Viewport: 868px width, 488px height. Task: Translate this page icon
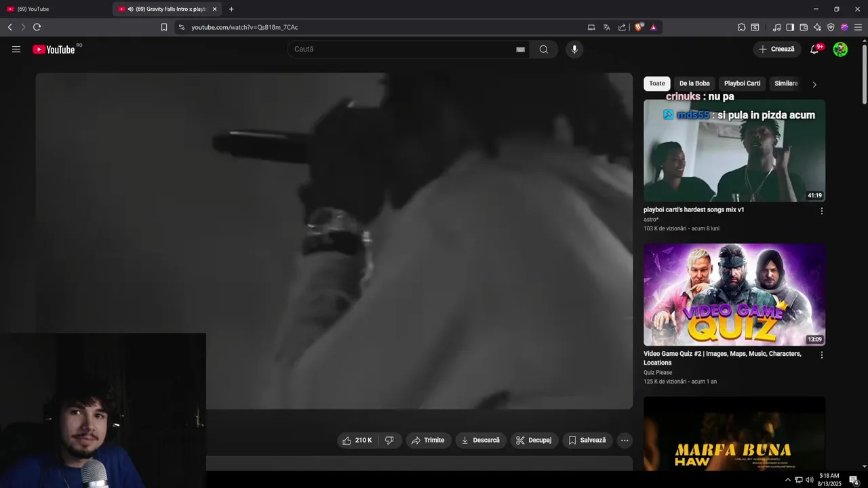606,27
